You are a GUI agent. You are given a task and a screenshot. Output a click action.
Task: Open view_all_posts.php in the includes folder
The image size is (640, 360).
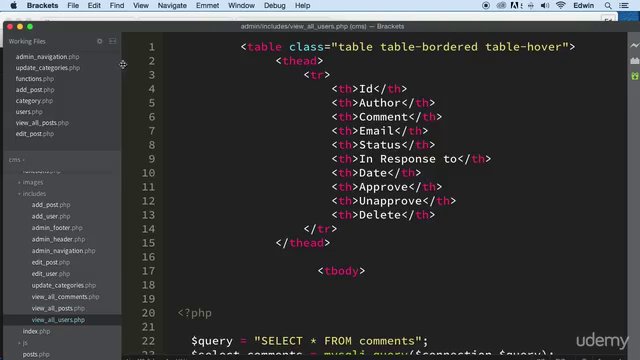pos(58,308)
